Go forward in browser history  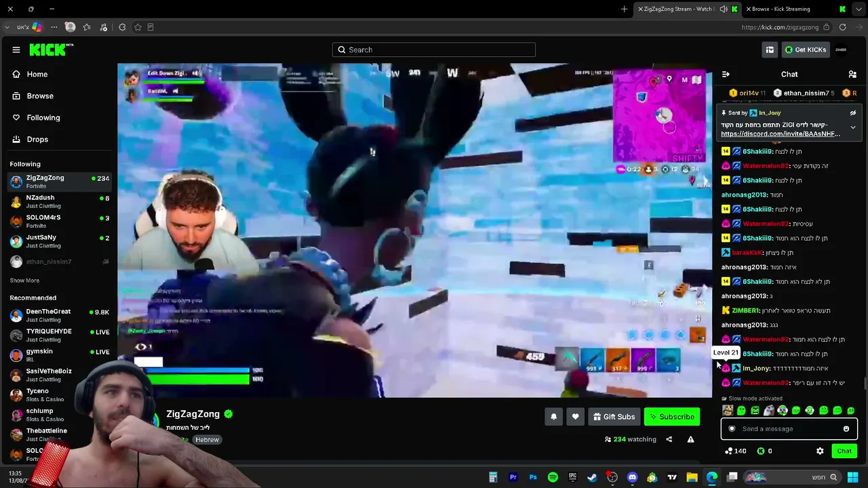pos(859,27)
